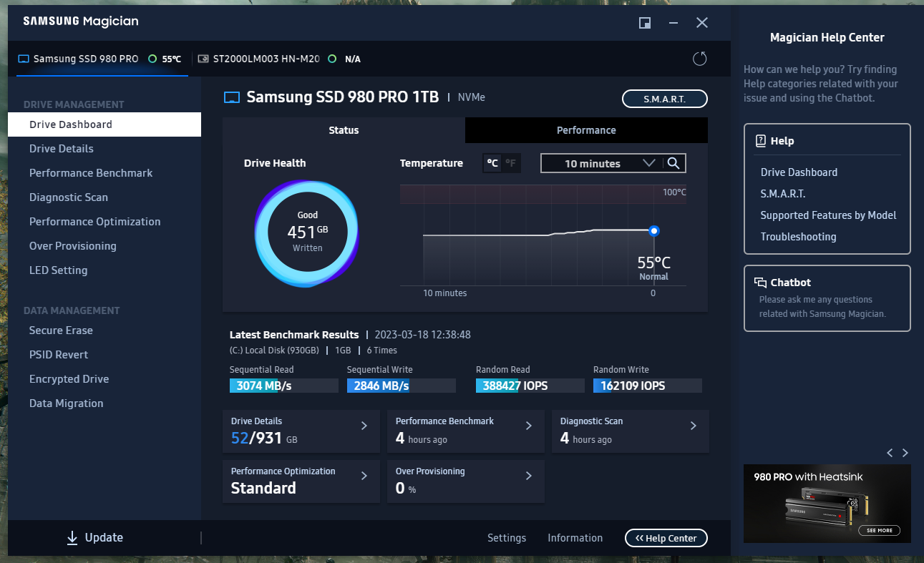Click the 52/931 GB drive usage value
Image resolution: width=924 pixels, height=563 pixels.
pos(264,438)
